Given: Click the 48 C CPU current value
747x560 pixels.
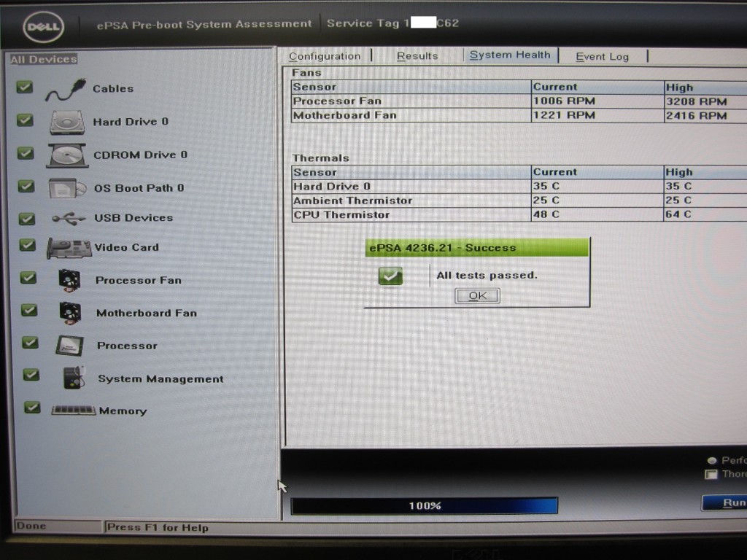Looking at the screenshot, I should pyautogui.click(x=546, y=215).
